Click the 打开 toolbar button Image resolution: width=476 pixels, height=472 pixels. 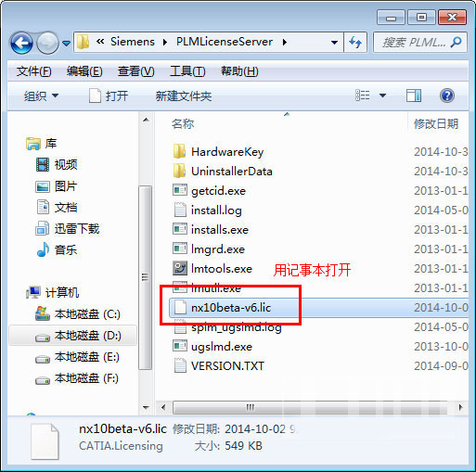coord(109,96)
